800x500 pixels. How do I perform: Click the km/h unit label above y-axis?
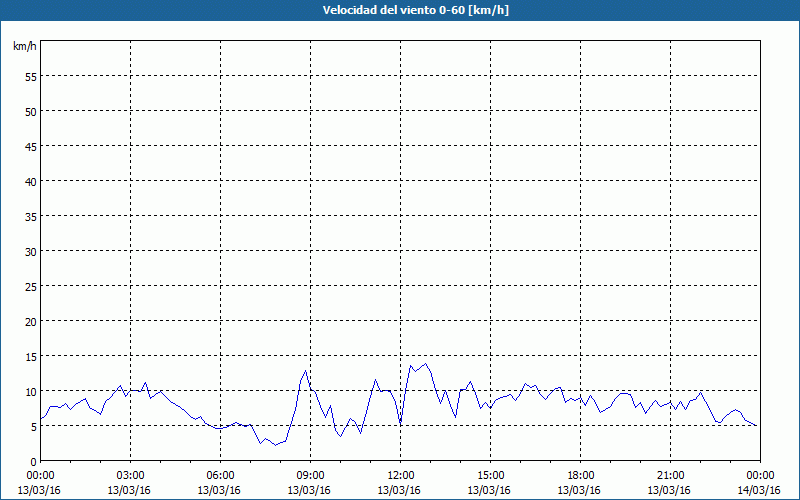point(25,46)
